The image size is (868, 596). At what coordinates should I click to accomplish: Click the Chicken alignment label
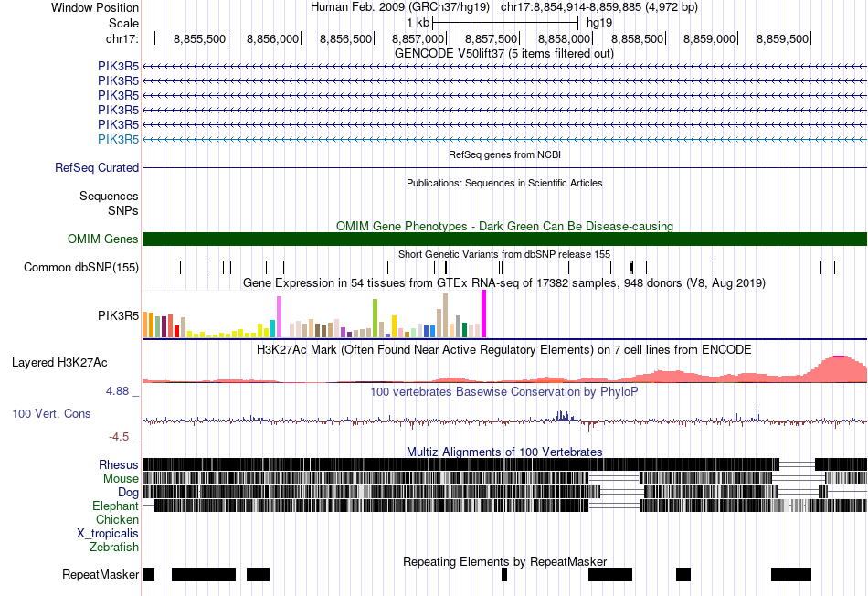(117, 519)
